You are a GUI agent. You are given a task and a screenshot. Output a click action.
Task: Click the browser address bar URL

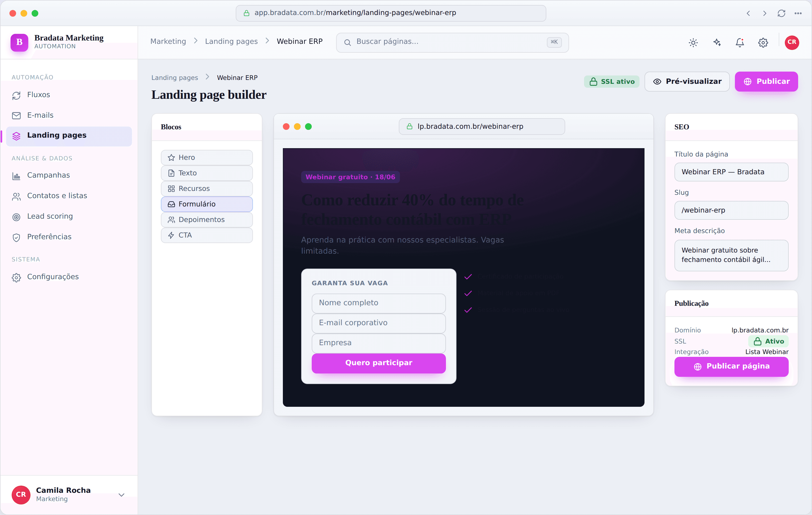click(x=390, y=13)
